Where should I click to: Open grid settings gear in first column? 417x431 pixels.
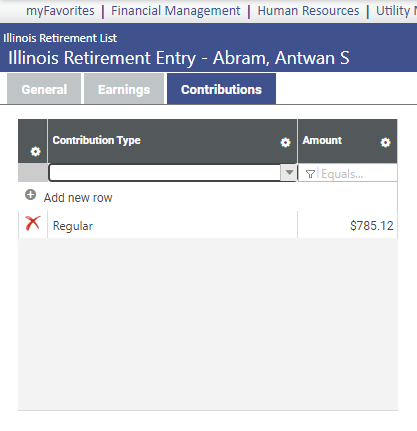(35, 152)
